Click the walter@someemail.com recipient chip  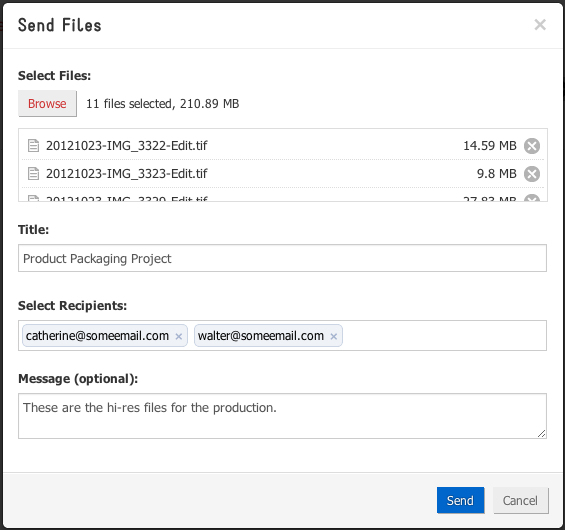click(268, 336)
